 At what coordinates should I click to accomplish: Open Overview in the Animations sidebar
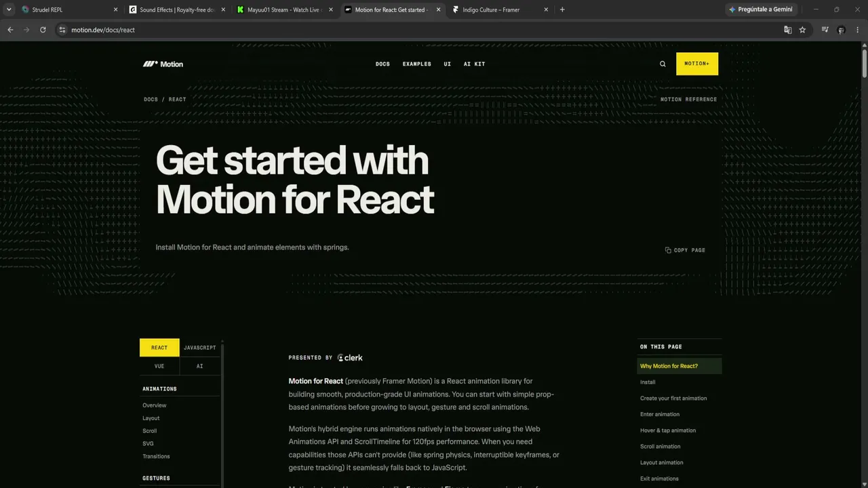[x=155, y=405]
